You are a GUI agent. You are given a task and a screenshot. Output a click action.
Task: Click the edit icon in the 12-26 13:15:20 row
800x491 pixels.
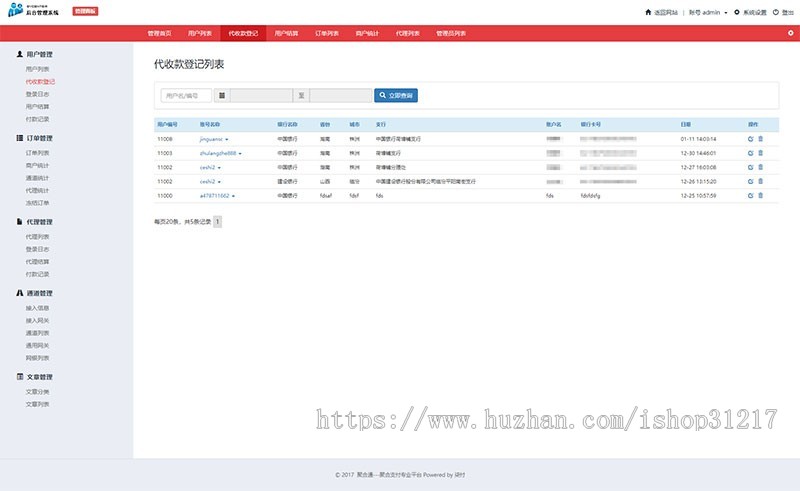pos(751,182)
